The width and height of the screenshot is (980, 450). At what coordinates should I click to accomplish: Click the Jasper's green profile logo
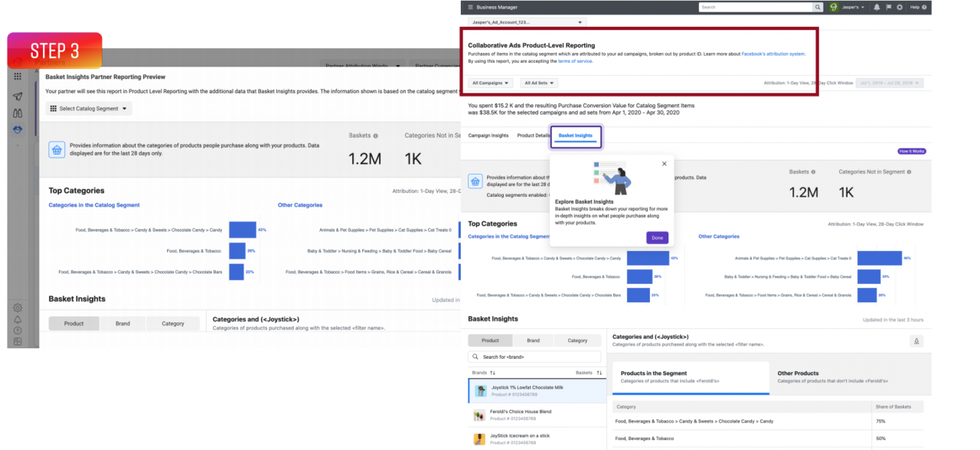point(834,7)
